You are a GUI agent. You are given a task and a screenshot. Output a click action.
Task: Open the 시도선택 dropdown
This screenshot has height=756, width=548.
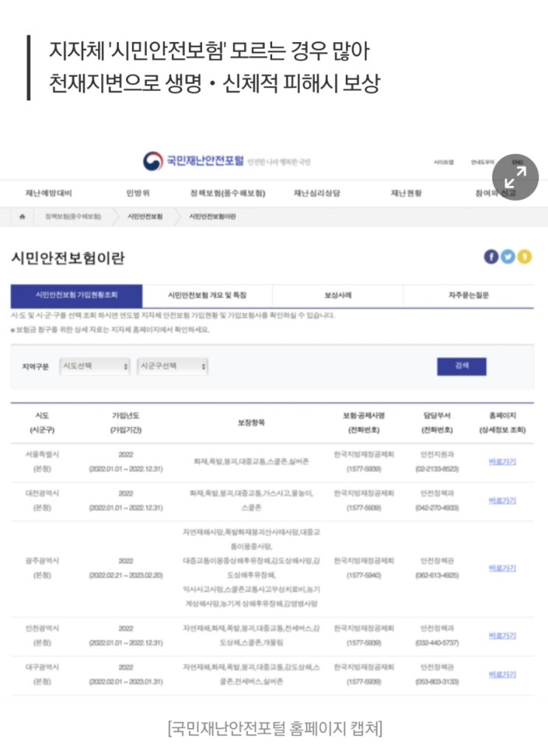click(x=94, y=367)
